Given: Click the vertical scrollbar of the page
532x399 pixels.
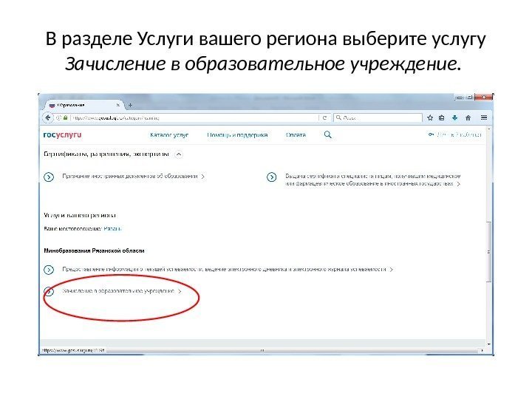Looking at the screenshot, I should click(489, 251).
